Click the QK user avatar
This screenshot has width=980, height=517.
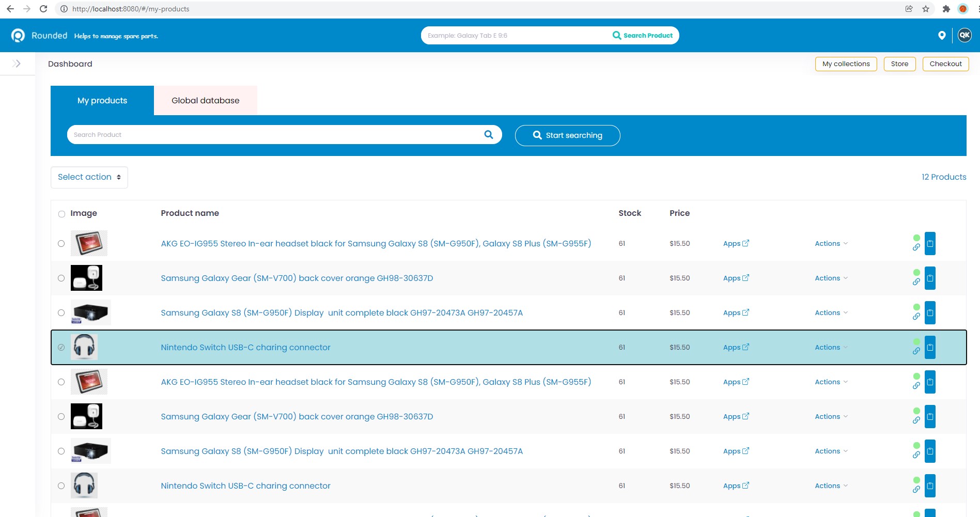[x=964, y=35]
